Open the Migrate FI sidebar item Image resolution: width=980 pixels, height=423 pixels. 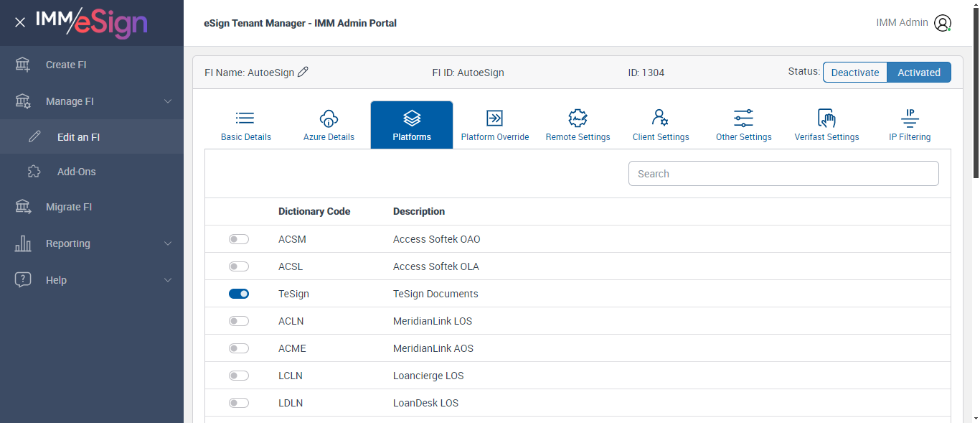coord(92,207)
